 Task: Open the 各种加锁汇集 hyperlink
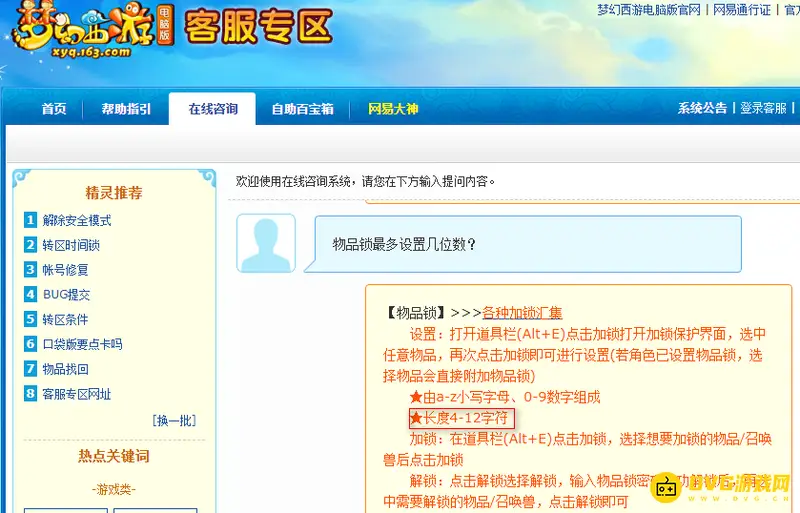point(522,312)
